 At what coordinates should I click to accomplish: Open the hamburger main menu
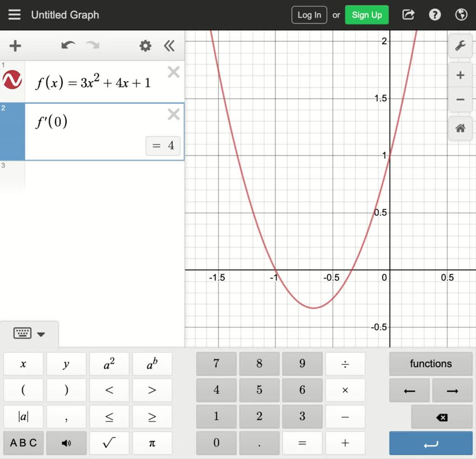(14, 14)
